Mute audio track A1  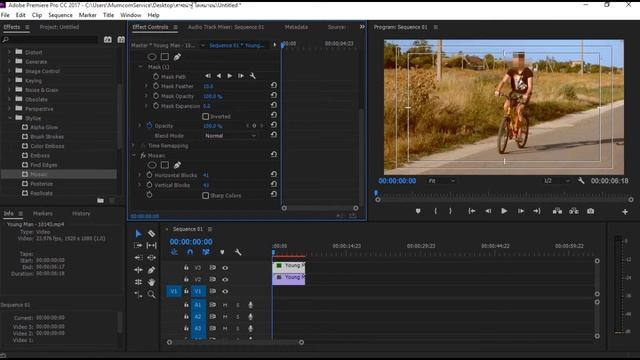pyautogui.click(x=225, y=305)
